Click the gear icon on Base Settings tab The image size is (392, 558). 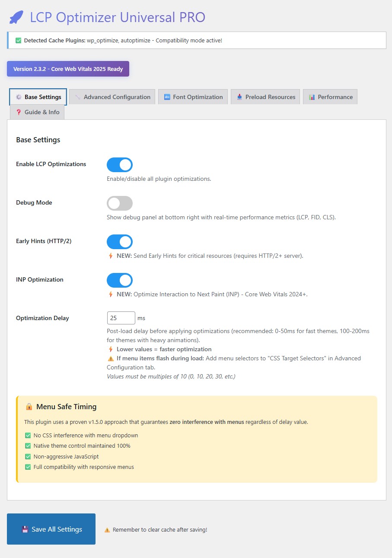[19, 97]
